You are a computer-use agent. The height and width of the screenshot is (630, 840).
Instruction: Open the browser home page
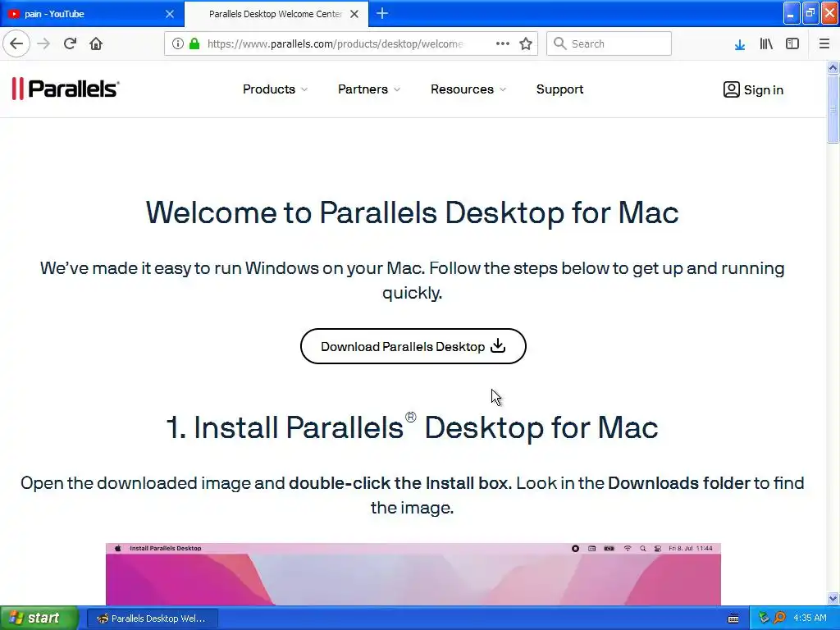96,43
